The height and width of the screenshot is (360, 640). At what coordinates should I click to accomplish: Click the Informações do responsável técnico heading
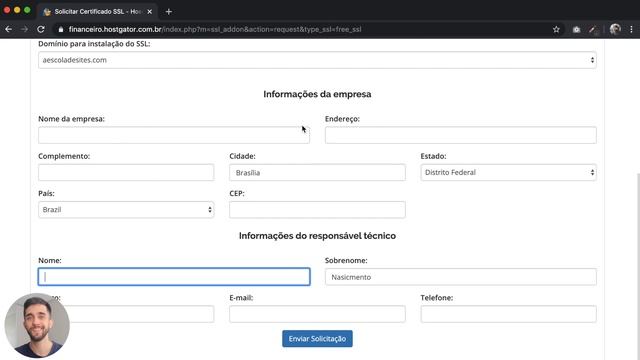tap(317, 236)
